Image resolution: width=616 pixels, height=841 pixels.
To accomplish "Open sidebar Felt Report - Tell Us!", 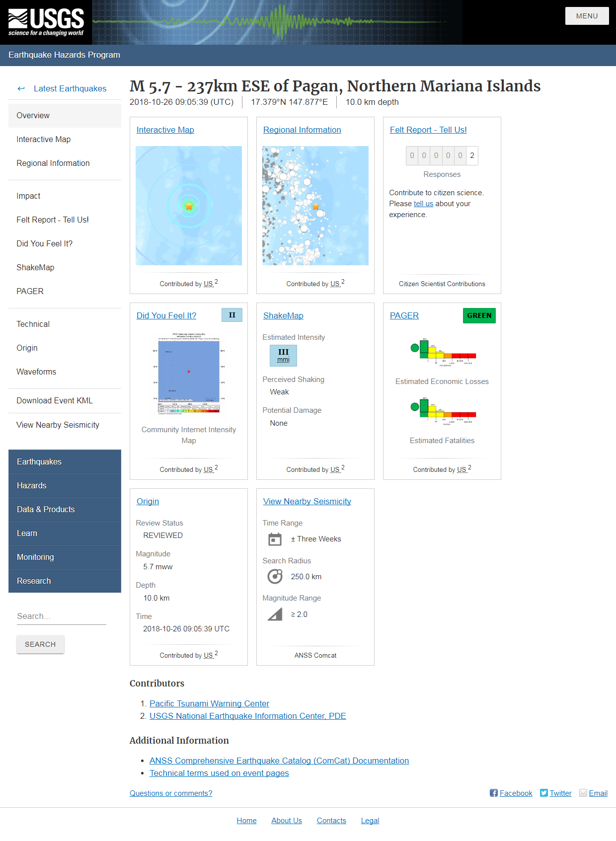I will [65, 220].
